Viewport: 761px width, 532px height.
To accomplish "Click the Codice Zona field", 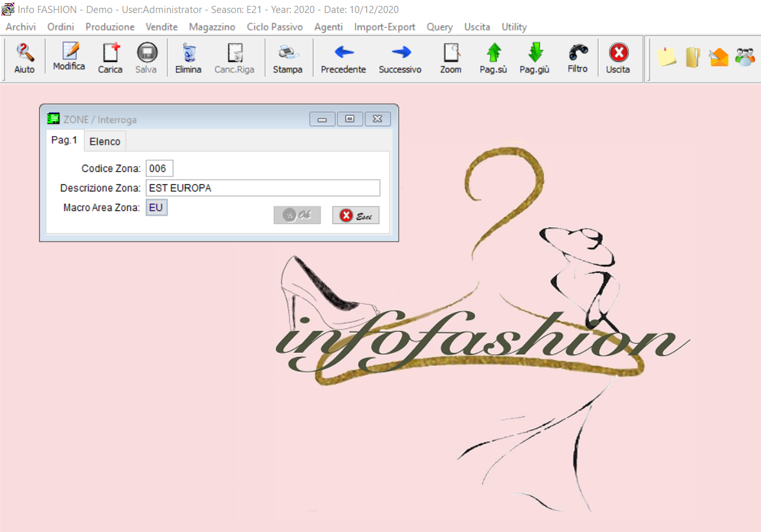I will point(159,169).
